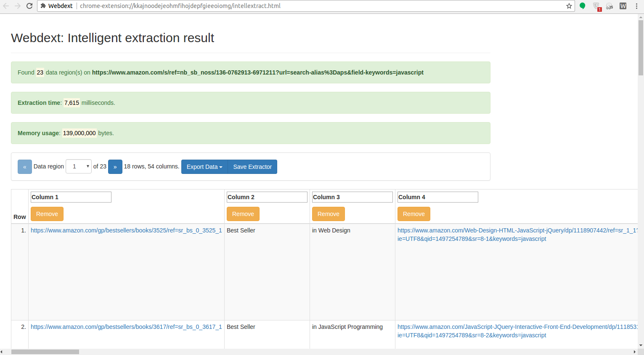Click the address bar URL
This screenshot has height=355, width=644.
tap(180, 6)
